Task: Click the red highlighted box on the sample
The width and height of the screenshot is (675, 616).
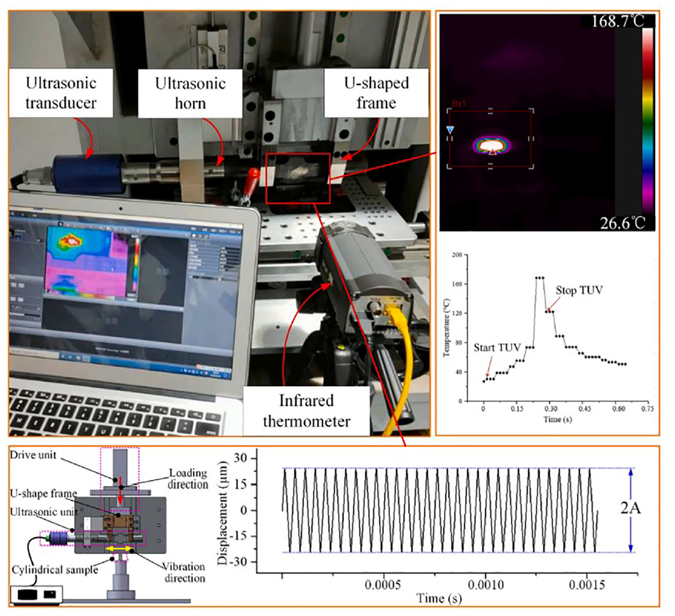Action: click(298, 178)
